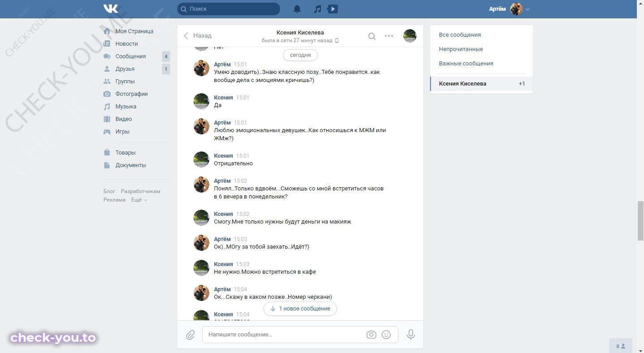
Task: Open Музыка in left menu
Action: point(126,107)
